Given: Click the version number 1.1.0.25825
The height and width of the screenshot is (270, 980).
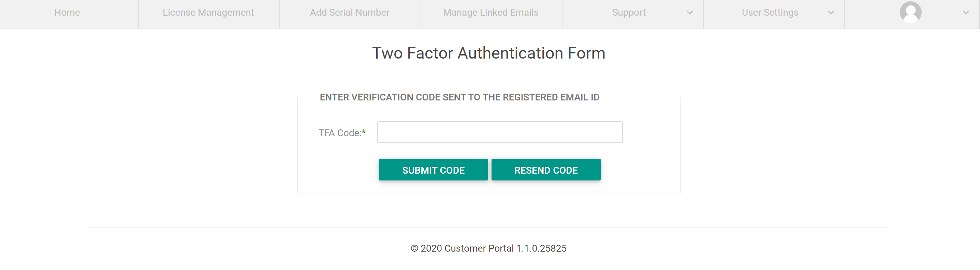Looking at the screenshot, I should click(x=541, y=248).
